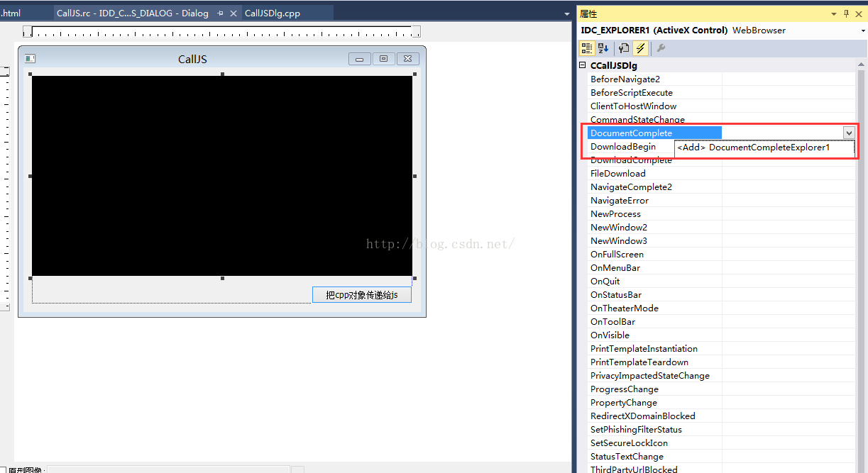
Task: Select the BeforeScriptExecute event row
Action: click(721, 93)
